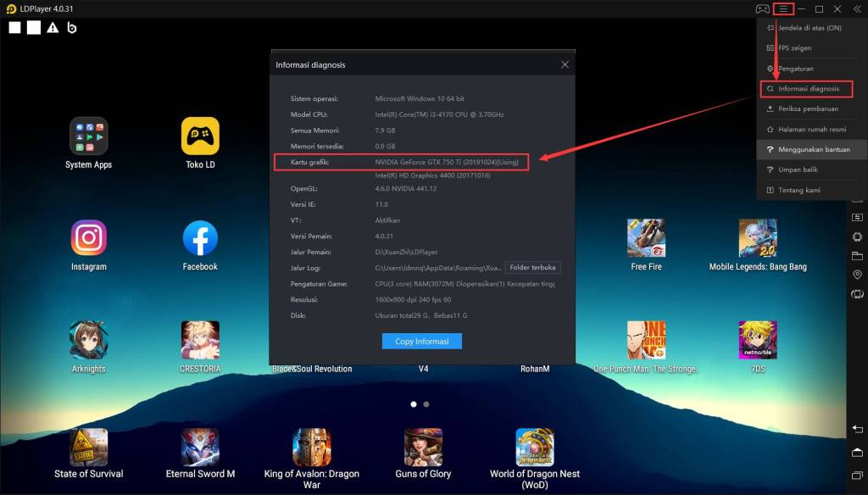The width and height of the screenshot is (868, 495).
Task: Click the Ukuran total29 G disk value
Action: click(x=421, y=315)
